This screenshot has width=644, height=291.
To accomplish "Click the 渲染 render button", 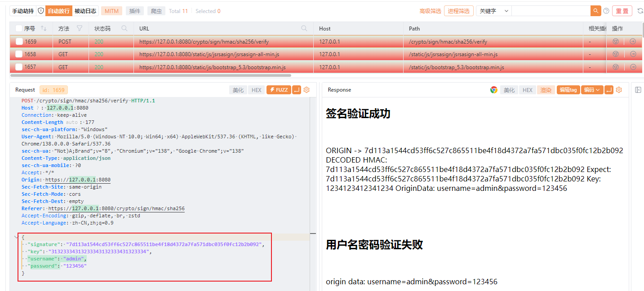I will [546, 90].
